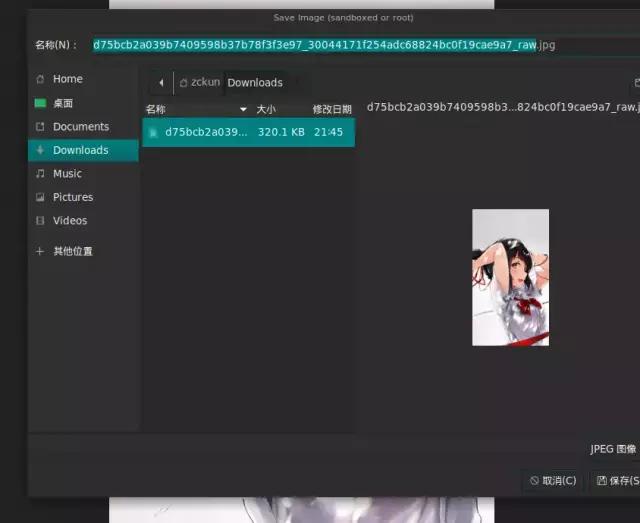The image size is (640, 523).
Task: Open Documents in the sidebar
Action: (x=84, y=127)
